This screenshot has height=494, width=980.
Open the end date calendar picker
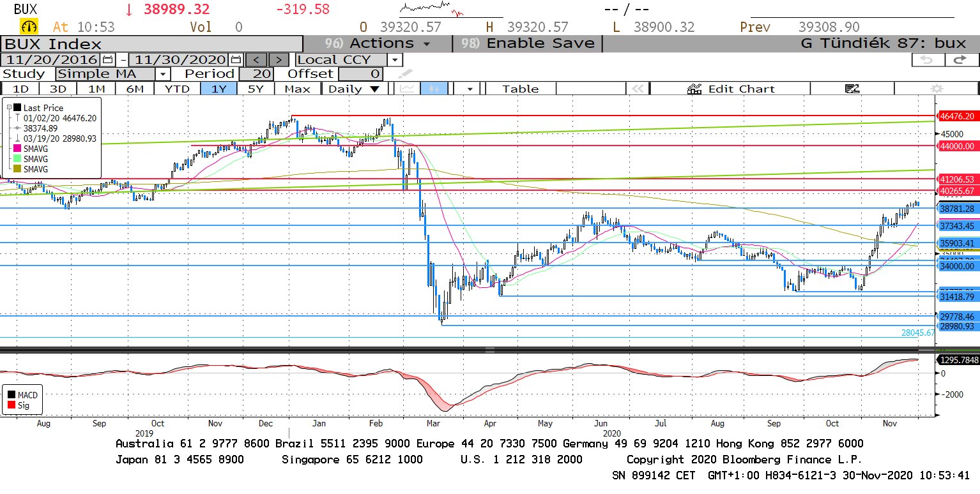click(x=236, y=59)
